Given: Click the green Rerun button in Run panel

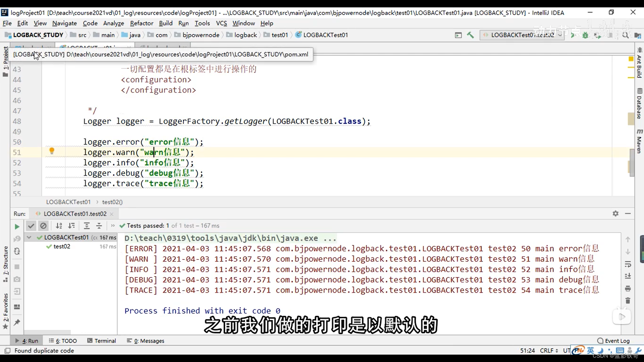Looking at the screenshot, I should [17, 227].
